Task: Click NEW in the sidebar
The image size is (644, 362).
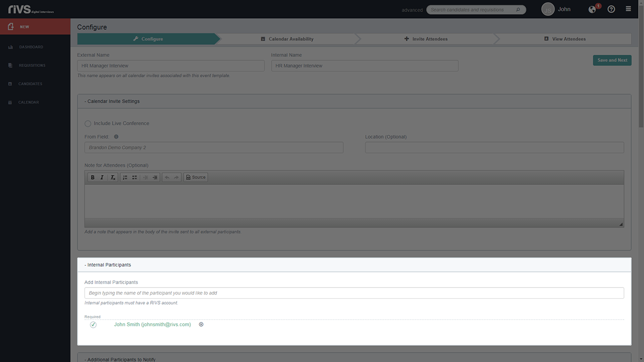Action: coord(35,27)
